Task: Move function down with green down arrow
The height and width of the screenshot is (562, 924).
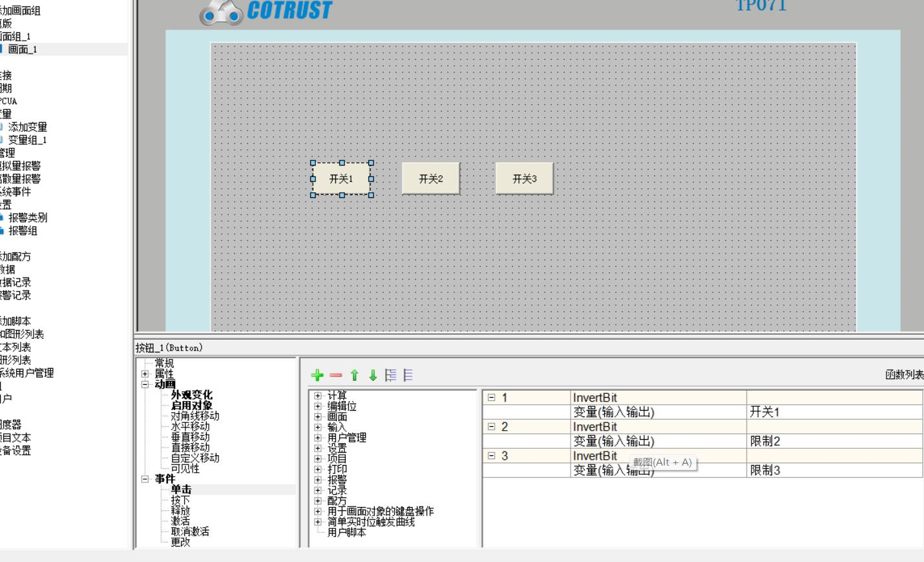Action: (373, 375)
